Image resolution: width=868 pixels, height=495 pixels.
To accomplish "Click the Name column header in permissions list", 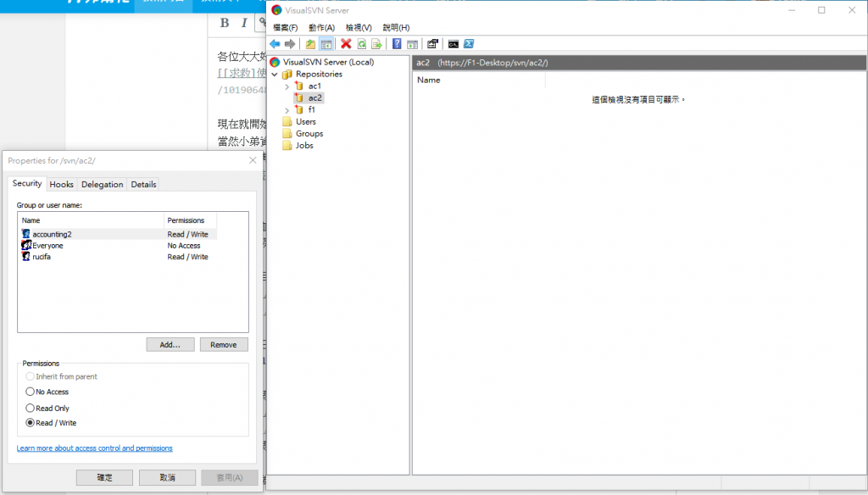I will (92, 220).
